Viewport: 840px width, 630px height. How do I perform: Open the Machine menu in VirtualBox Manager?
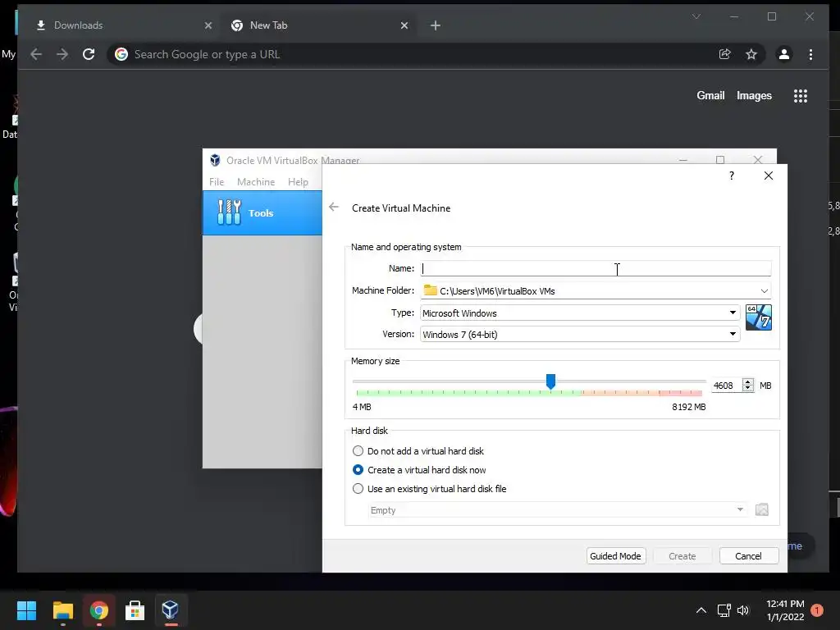pos(256,181)
